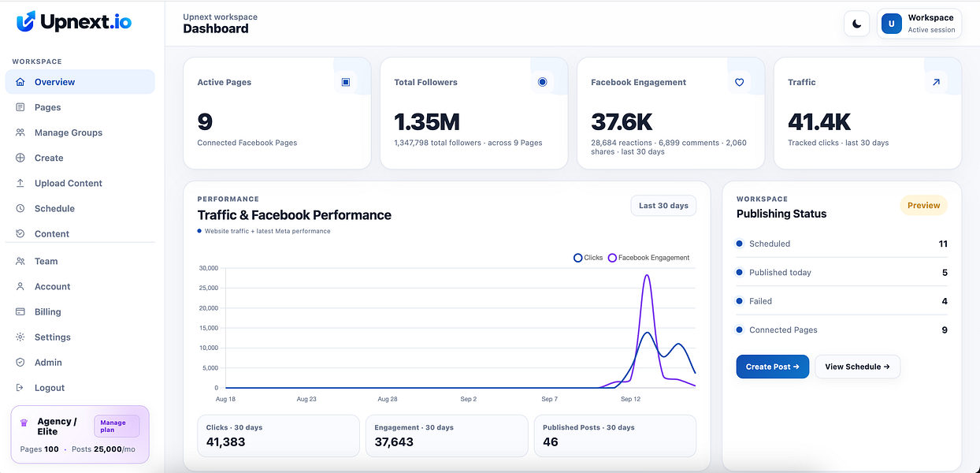Image resolution: width=980 pixels, height=473 pixels.
Task: Click the Create Post button
Action: tap(773, 367)
